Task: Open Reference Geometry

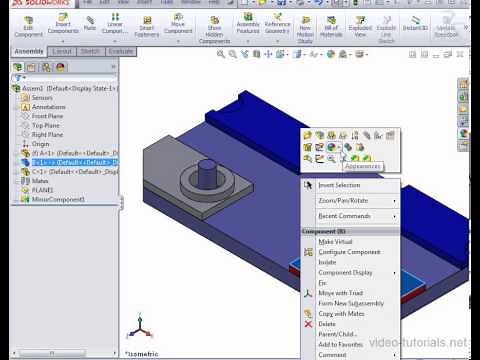Action: tap(277, 23)
